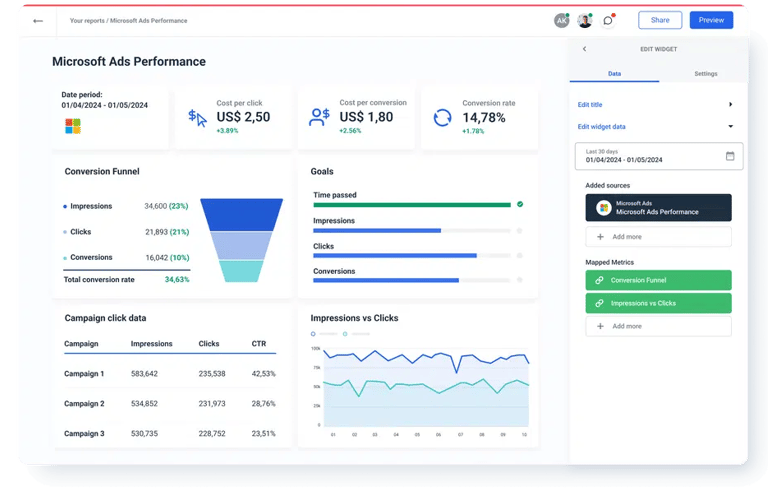This screenshot has width=768, height=496.
Task: Click the Your reports breadcrumb
Action: tap(87, 21)
